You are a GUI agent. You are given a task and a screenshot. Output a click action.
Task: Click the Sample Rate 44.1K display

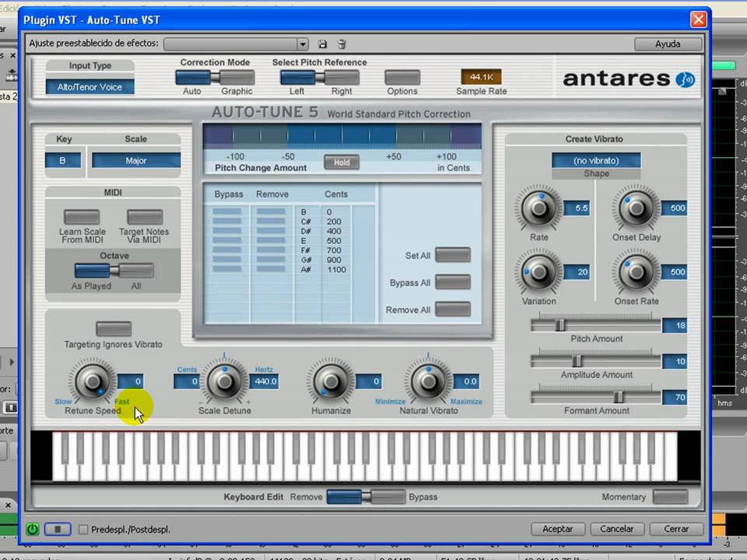481,77
